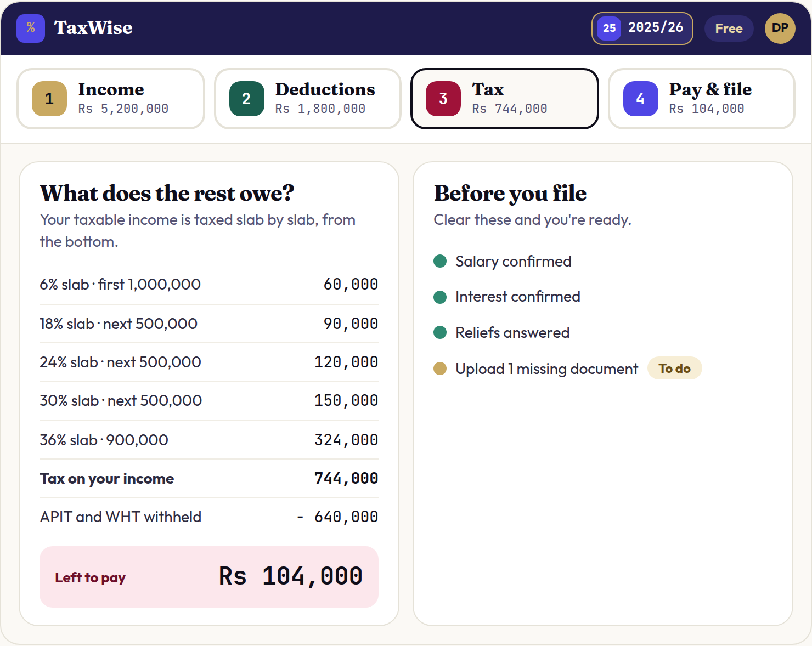Select the Tax step
Image resolution: width=812 pixels, height=646 pixels.
[x=504, y=99]
